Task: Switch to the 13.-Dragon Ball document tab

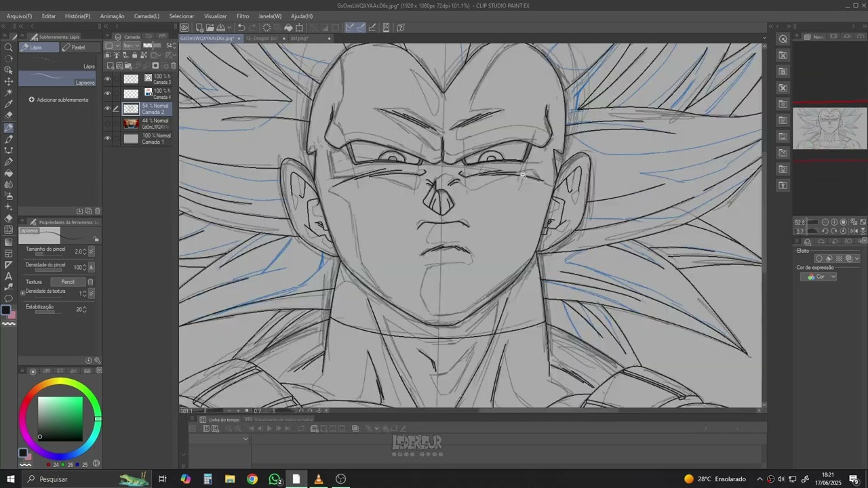Action: [x=262, y=39]
